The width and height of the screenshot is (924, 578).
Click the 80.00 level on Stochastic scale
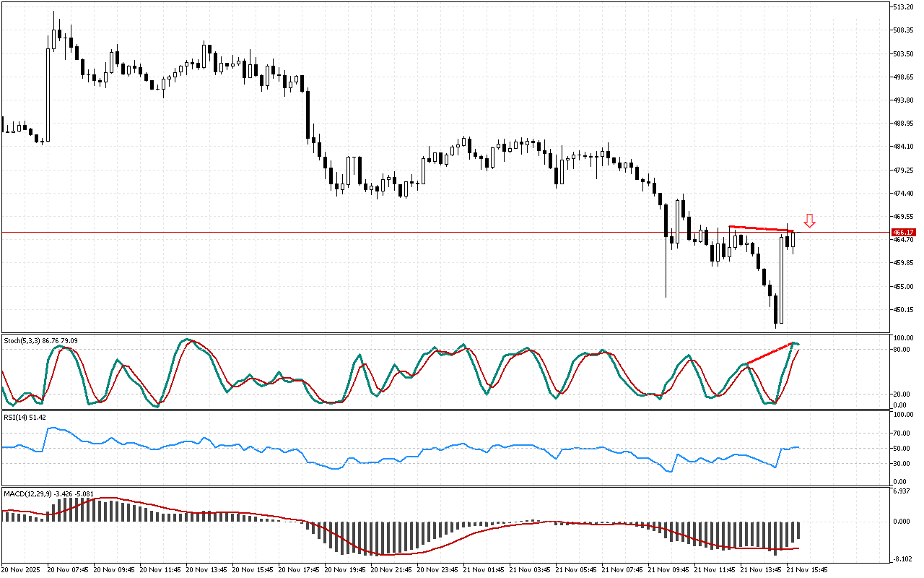(x=902, y=350)
